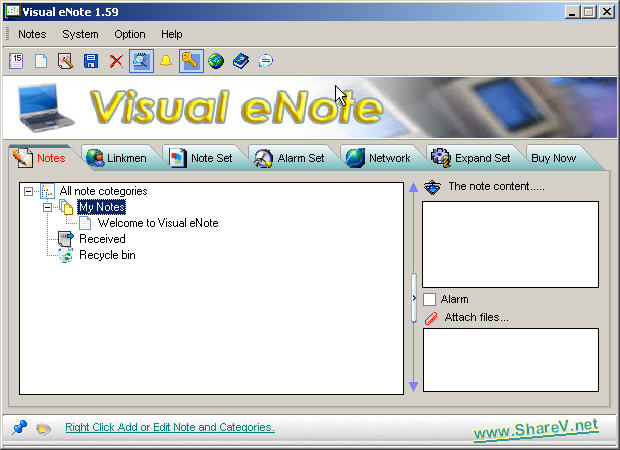Create a new note with blank page icon
Screen dimensions: 620x450
[x=41, y=61]
